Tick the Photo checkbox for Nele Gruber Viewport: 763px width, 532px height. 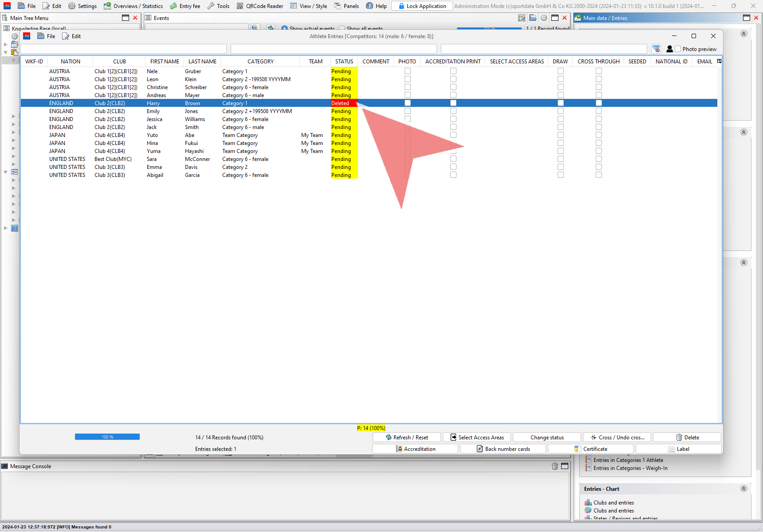pyautogui.click(x=407, y=71)
